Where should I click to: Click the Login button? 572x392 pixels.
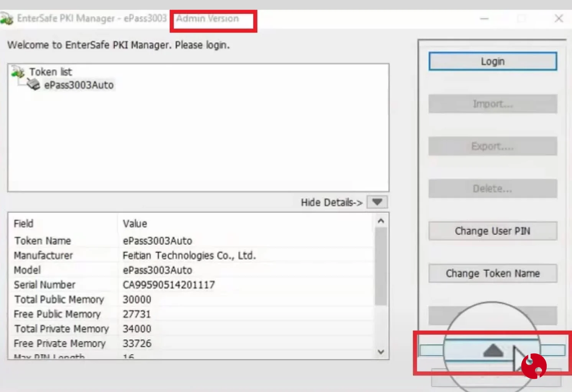tap(493, 61)
